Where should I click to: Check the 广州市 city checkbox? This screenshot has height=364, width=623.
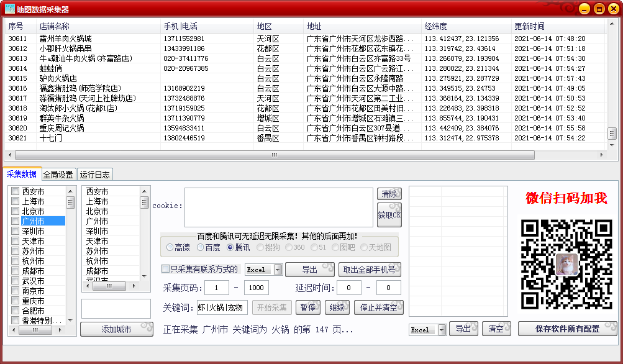(16, 221)
